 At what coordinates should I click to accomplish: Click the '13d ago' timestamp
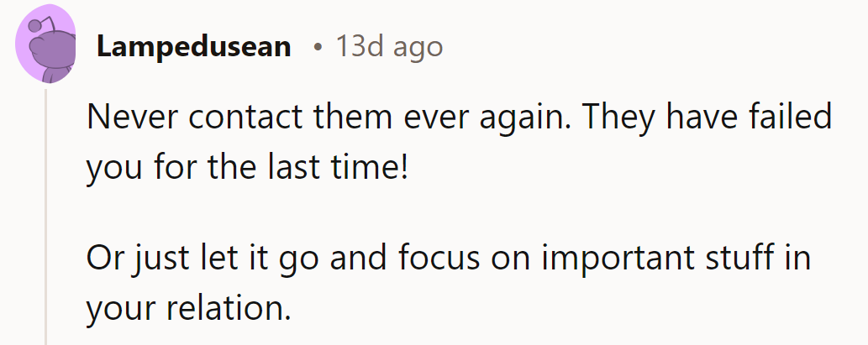[x=389, y=46]
